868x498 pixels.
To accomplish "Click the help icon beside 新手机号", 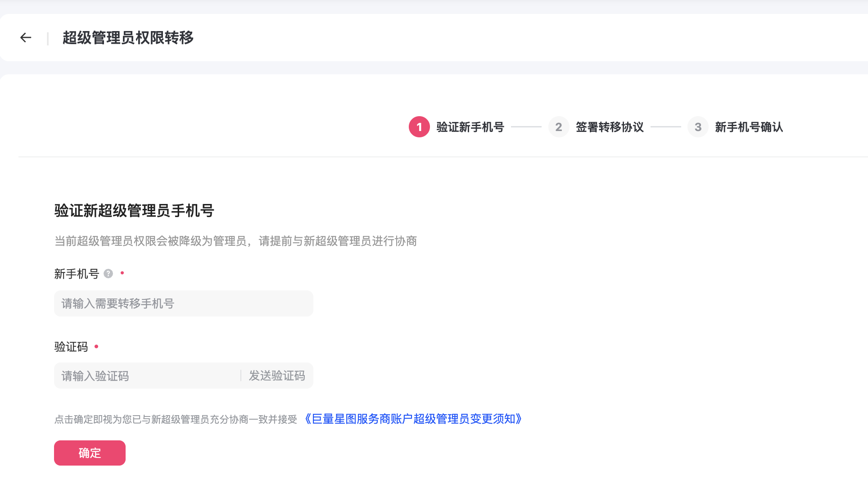I will pos(108,274).
